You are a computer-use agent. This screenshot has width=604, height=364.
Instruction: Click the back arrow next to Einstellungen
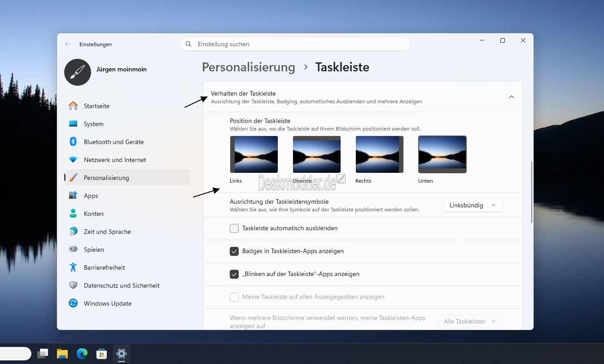(x=68, y=44)
